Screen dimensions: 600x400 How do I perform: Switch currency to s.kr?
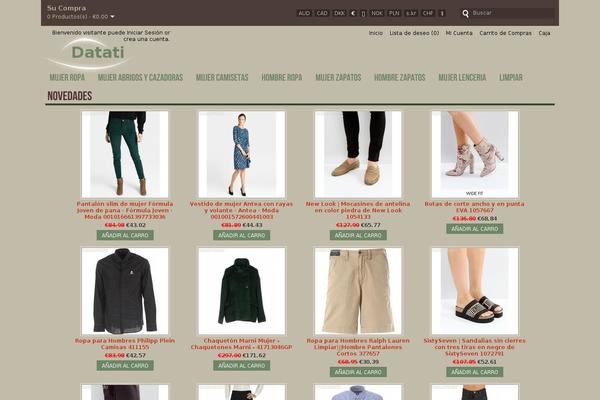pos(411,13)
